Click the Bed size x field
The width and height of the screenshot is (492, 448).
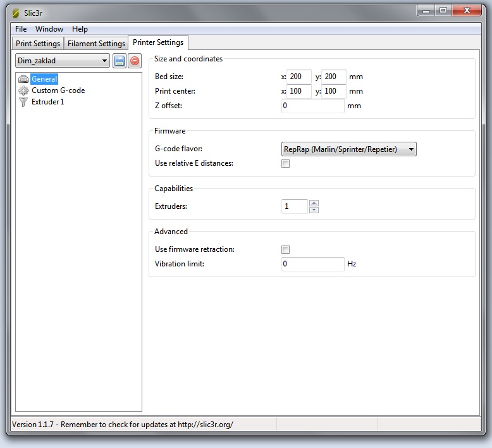[x=299, y=77]
